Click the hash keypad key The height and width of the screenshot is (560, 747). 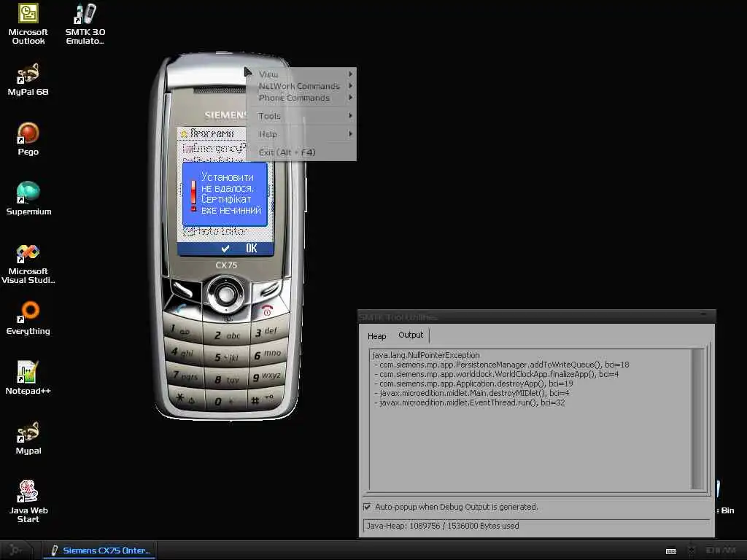point(266,399)
